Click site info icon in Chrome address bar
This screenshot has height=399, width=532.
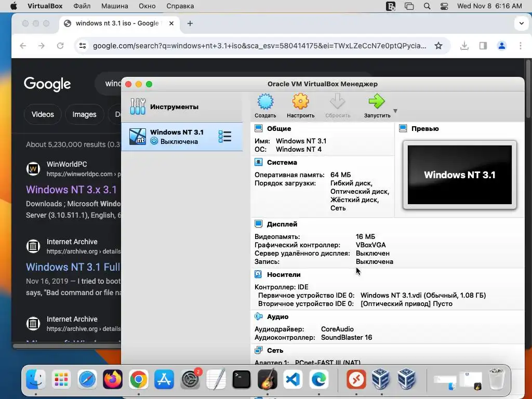click(83, 46)
